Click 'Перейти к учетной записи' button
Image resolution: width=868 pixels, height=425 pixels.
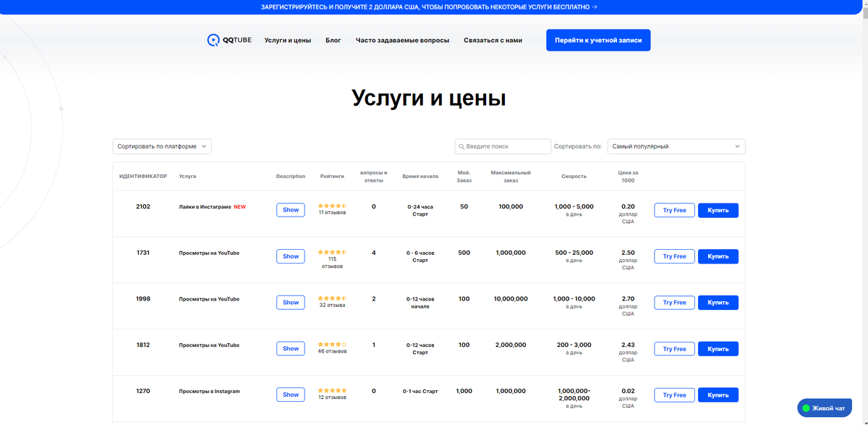coord(598,41)
